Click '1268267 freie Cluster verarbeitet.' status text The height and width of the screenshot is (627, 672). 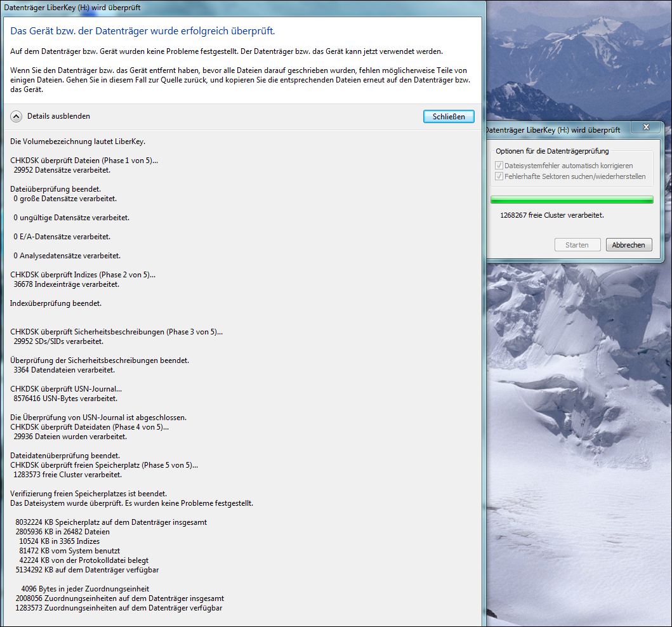point(552,215)
